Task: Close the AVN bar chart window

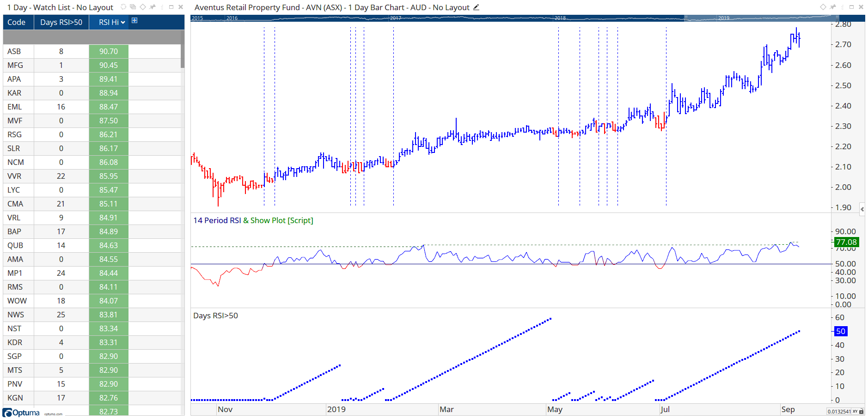Action: tap(861, 7)
